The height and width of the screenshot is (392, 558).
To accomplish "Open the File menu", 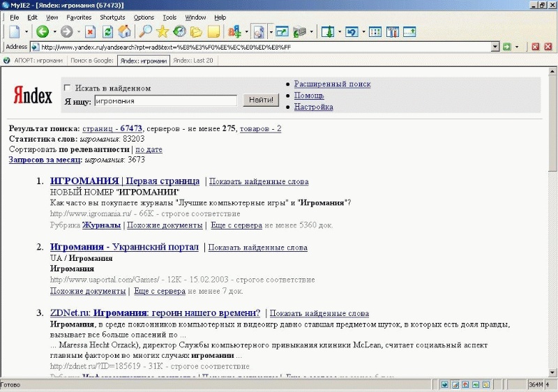I will click(15, 17).
